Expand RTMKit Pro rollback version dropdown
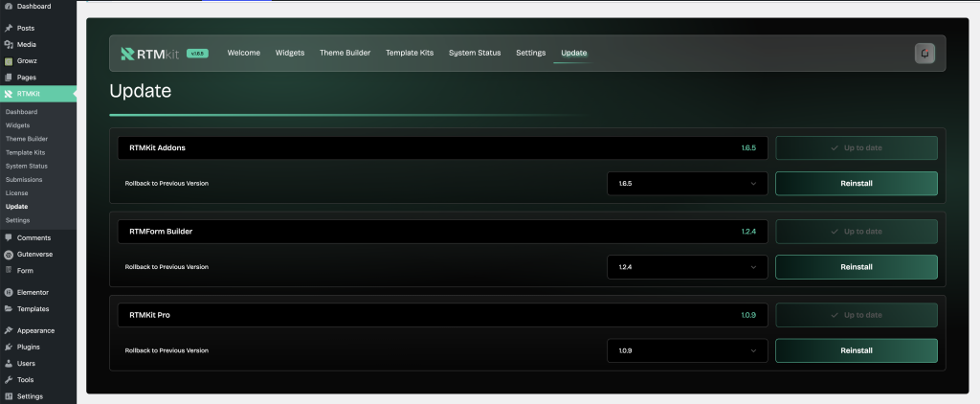980x404 pixels. point(687,350)
